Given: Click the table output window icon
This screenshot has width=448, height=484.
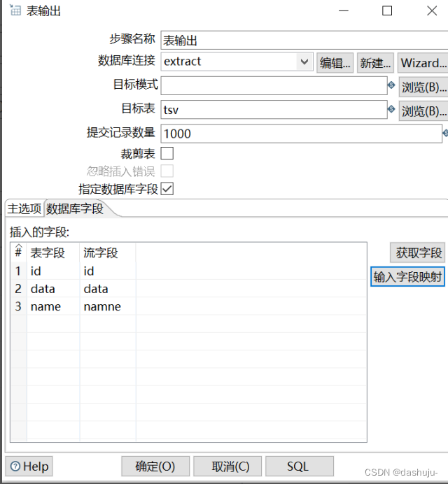Looking at the screenshot, I should [x=15, y=10].
